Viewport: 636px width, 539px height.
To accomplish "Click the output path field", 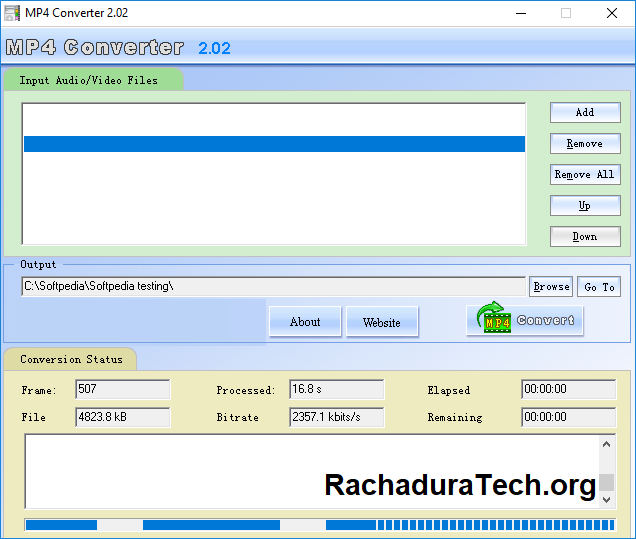I will click(273, 286).
